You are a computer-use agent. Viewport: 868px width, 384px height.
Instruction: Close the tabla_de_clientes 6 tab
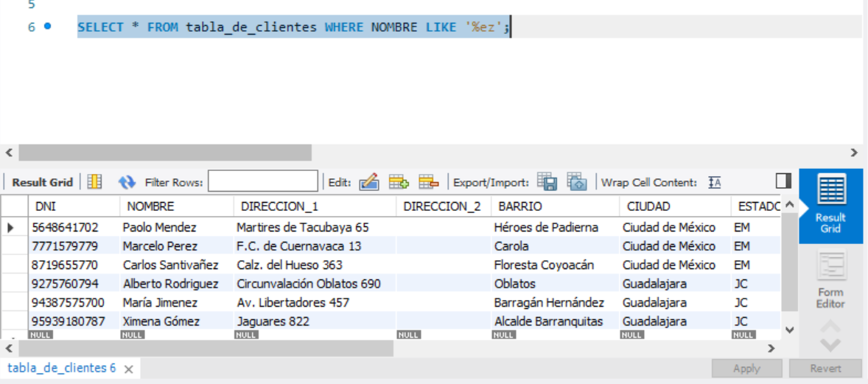(128, 369)
